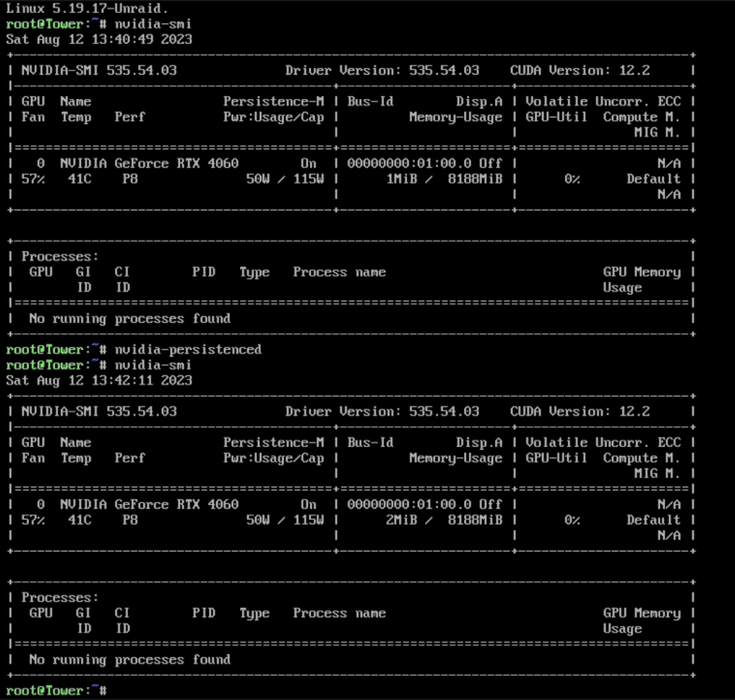The height and width of the screenshot is (700, 735).
Task: Click "Process name" header in 13:42:11 report
Action: [339, 613]
